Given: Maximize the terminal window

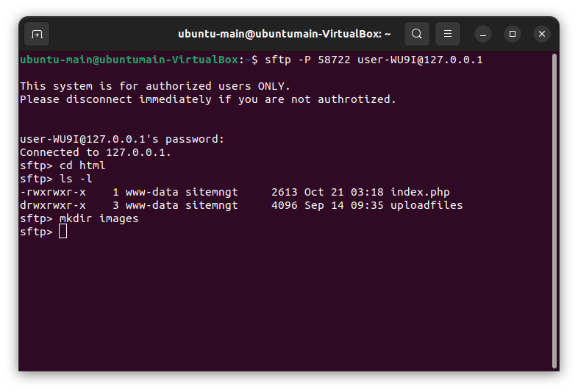Looking at the screenshot, I should point(513,34).
